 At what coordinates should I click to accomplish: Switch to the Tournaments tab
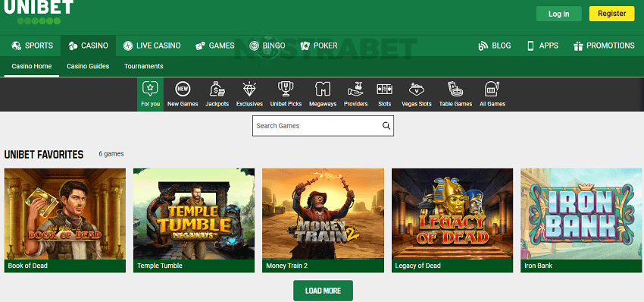tap(144, 66)
